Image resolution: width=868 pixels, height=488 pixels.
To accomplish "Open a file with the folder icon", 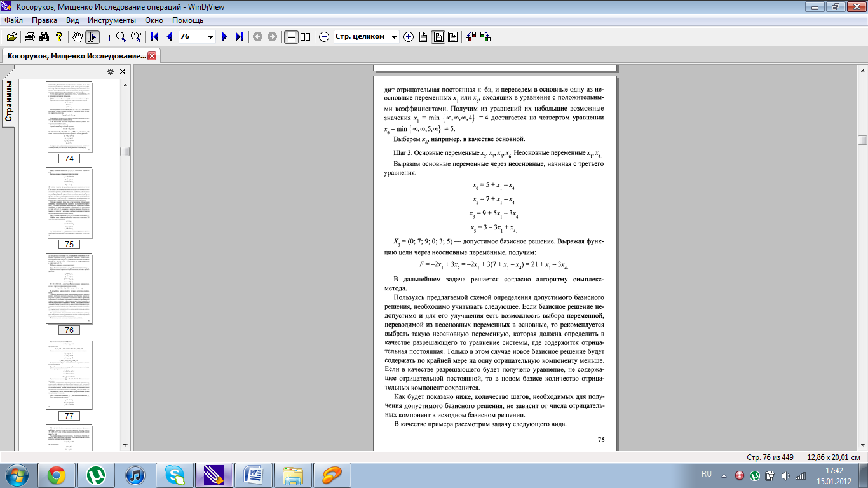I will (11, 37).
